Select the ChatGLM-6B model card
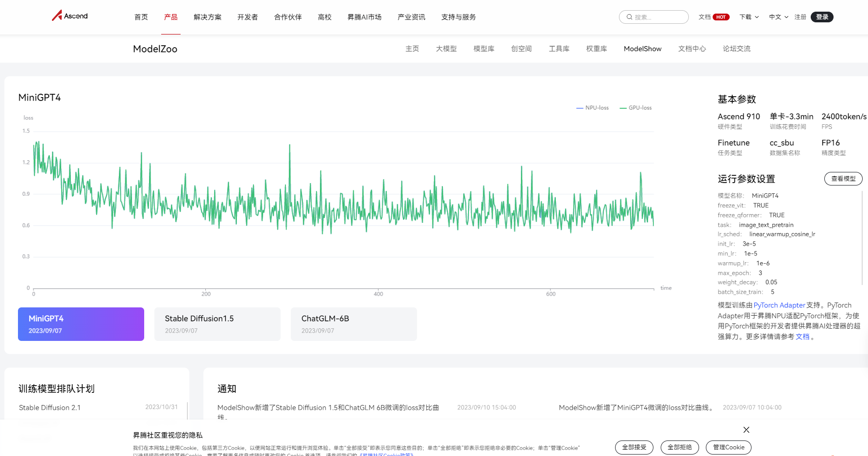 [354, 324]
